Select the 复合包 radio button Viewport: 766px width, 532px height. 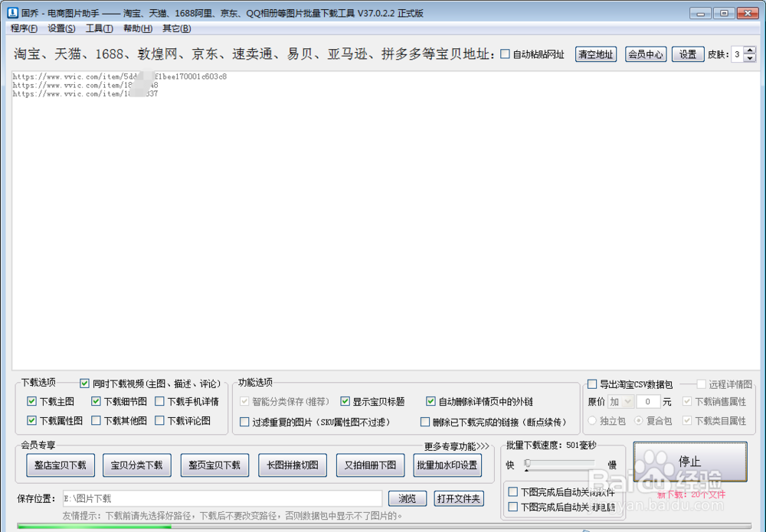click(x=639, y=420)
